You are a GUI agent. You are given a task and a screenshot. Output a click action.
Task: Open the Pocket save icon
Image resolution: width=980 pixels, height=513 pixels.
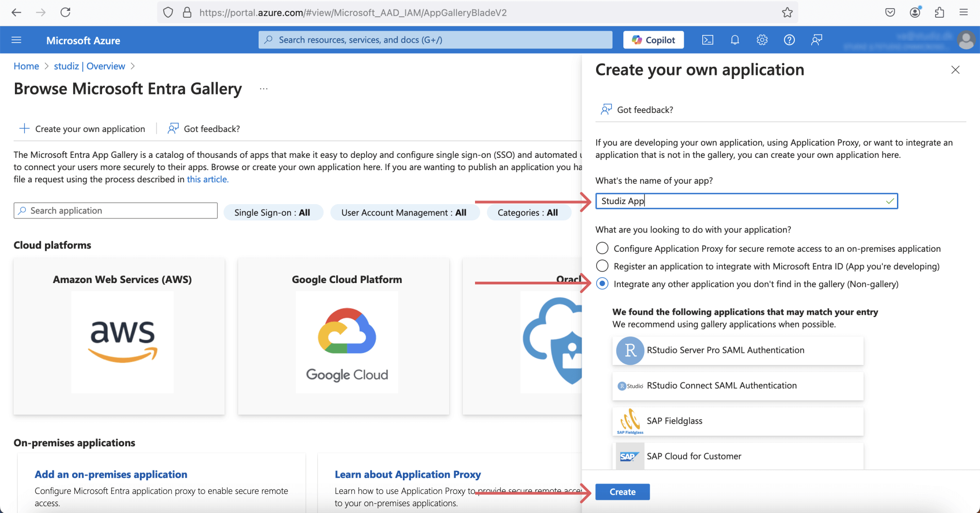(x=890, y=12)
